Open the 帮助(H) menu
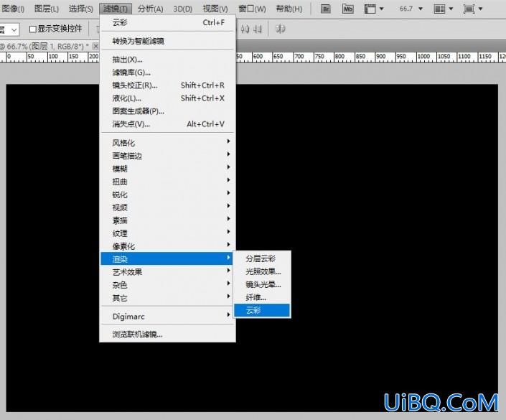506x420 pixels. pos(289,9)
